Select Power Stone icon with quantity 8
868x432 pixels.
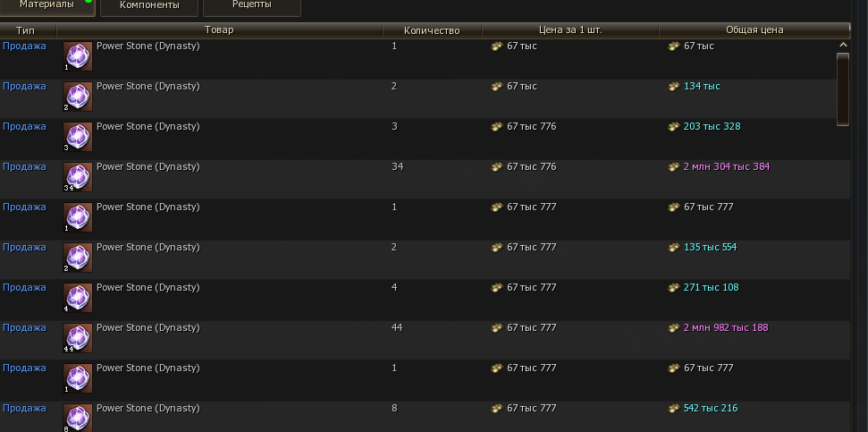[x=78, y=418]
